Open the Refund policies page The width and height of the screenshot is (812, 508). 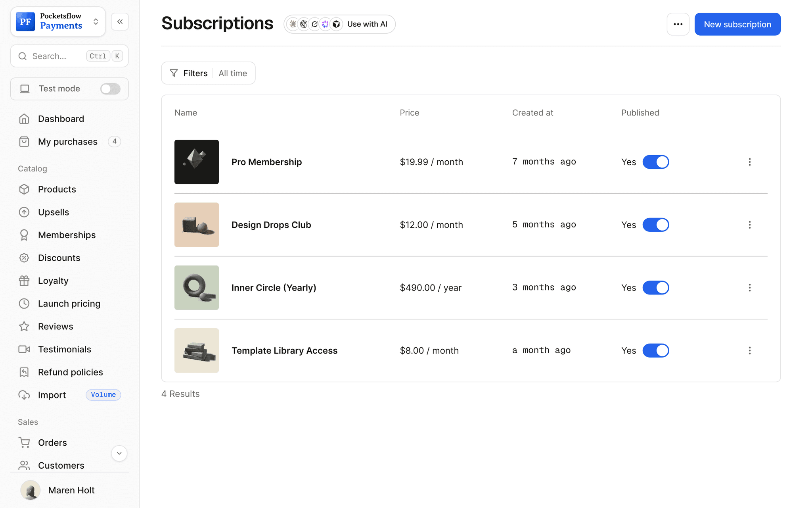click(70, 372)
